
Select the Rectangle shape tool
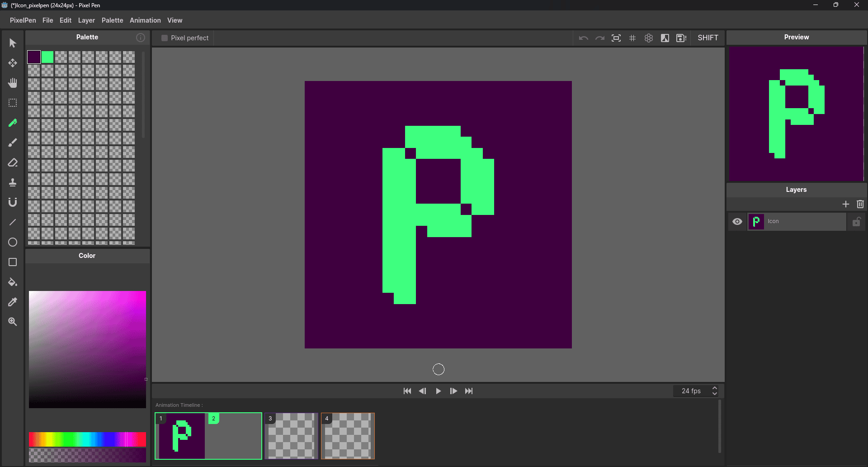click(13, 262)
